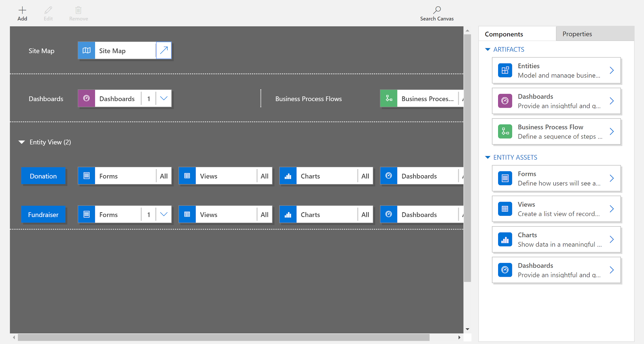The height and width of the screenshot is (344, 644).
Task: Click the horizontal scrollbar at the bottom
Action: pyautogui.click(x=224, y=337)
